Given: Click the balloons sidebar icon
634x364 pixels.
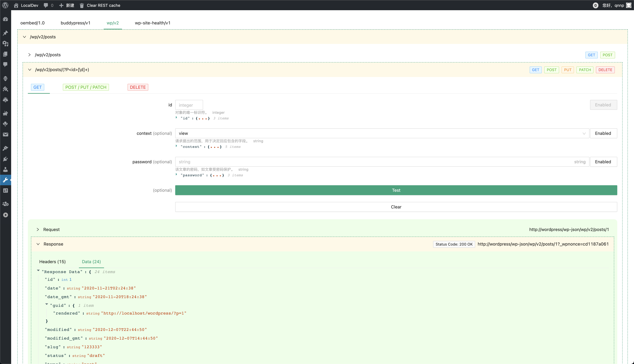Looking at the screenshot, I should coord(5,124).
